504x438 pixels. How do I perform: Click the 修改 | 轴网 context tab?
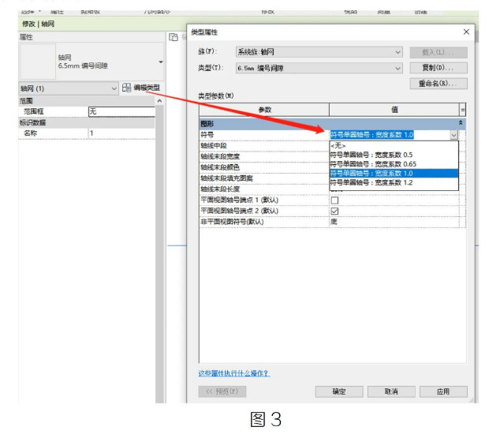[x=38, y=24]
